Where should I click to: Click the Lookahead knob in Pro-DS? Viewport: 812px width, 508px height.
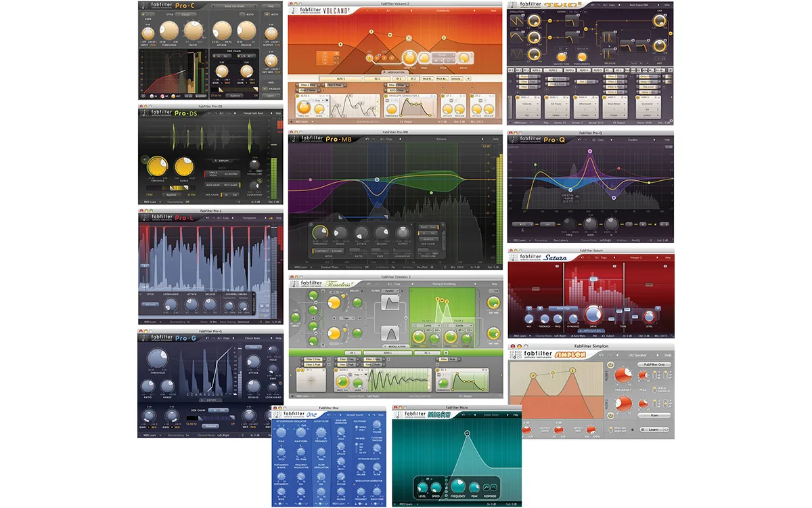(x=254, y=185)
